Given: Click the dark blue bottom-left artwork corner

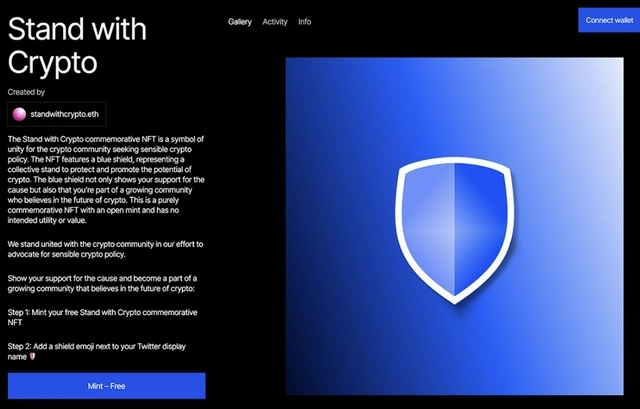Looking at the screenshot, I should coord(300,378).
